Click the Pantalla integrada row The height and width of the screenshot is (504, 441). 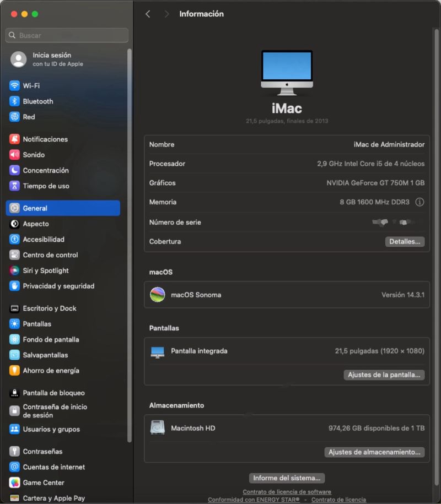[x=287, y=351]
